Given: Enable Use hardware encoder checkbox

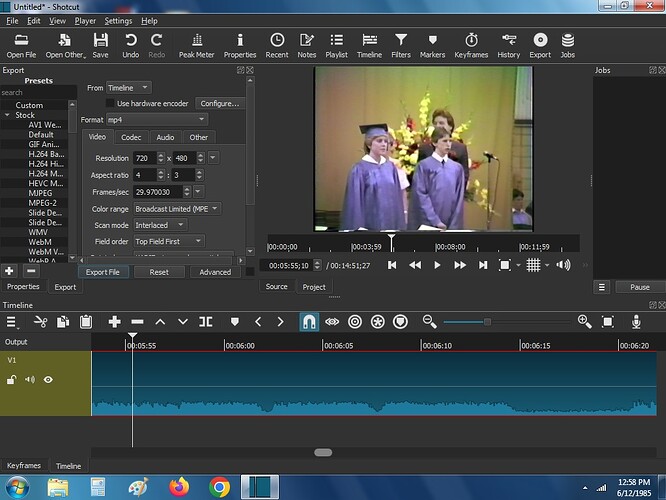Looking at the screenshot, I should click(110, 103).
